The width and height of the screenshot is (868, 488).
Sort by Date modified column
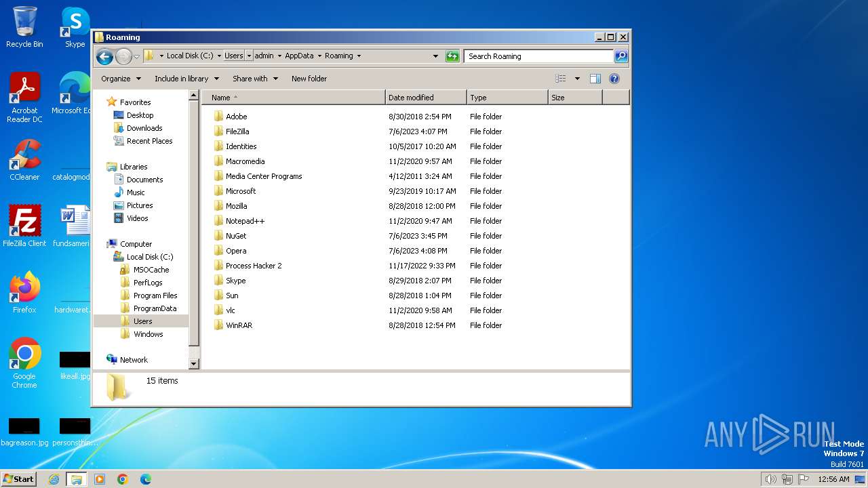point(426,98)
